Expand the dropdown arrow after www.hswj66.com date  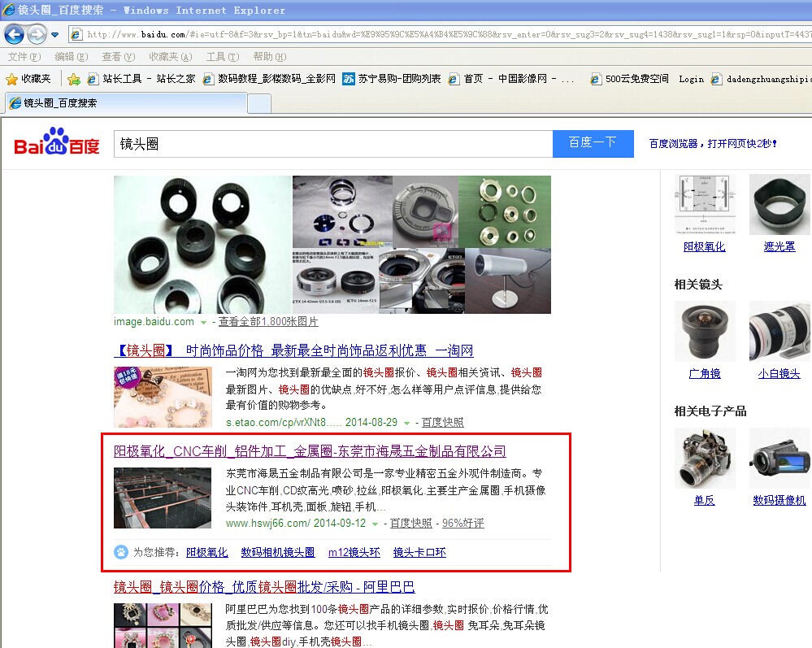pyautogui.click(x=375, y=524)
